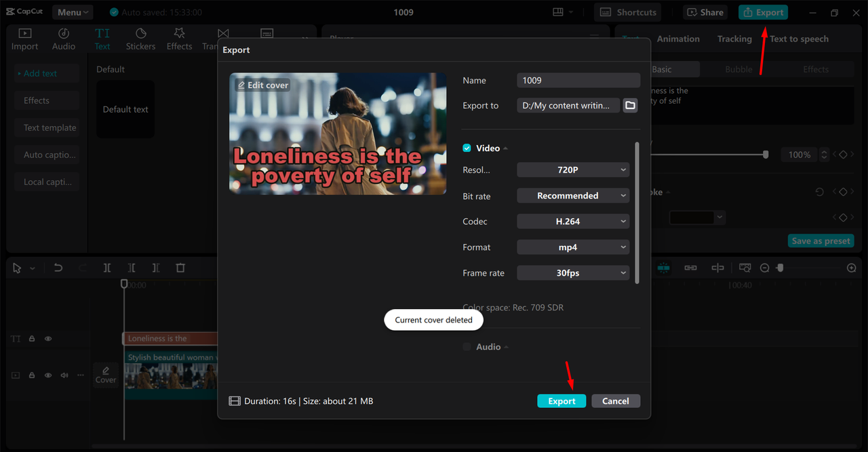Open the Codec H.264 dropdown

[573, 222]
